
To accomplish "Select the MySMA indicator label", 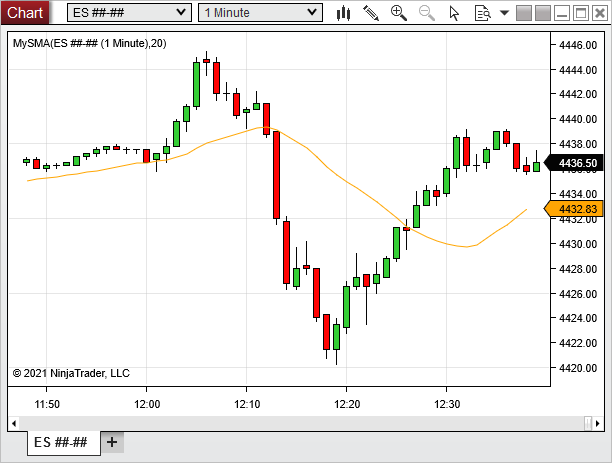I will pyautogui.click(x=88, y=44).
